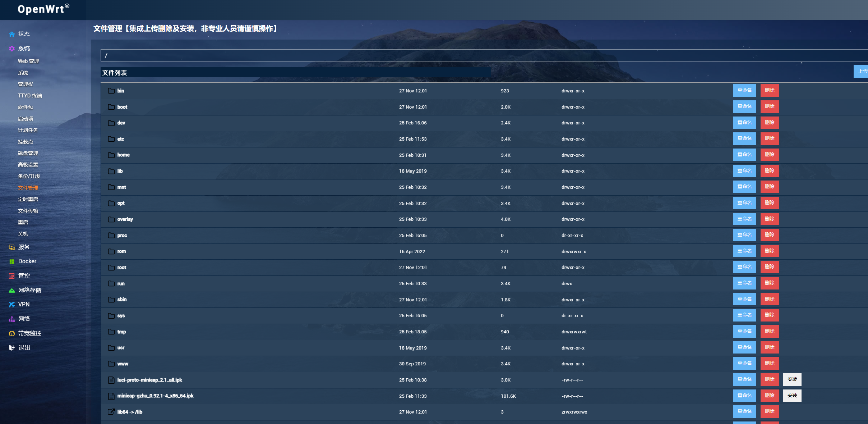Click the VPN icon in sidebar
Viewport: 868px width, 424px height.
[x=12, y=305]
